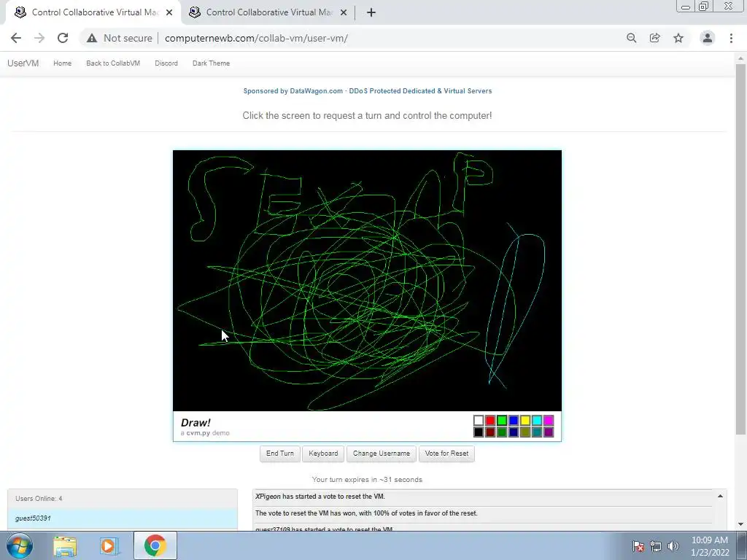
Task: Switch to Dark Theme
Action: [x=211, y=63]
